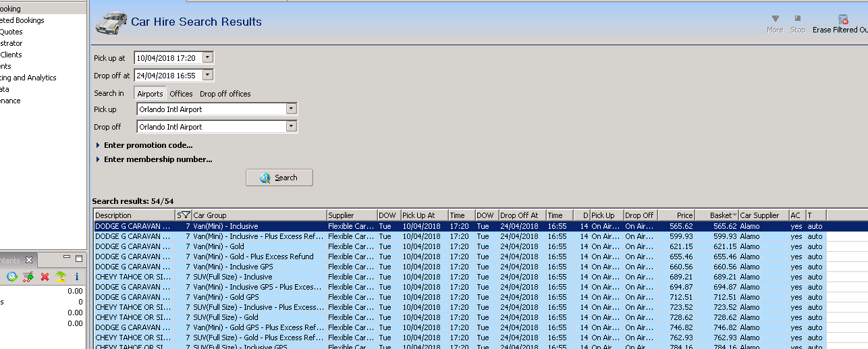Open Clients in the left navigation
This screenshot has width=868, height=349.
(x=11, y=55)
